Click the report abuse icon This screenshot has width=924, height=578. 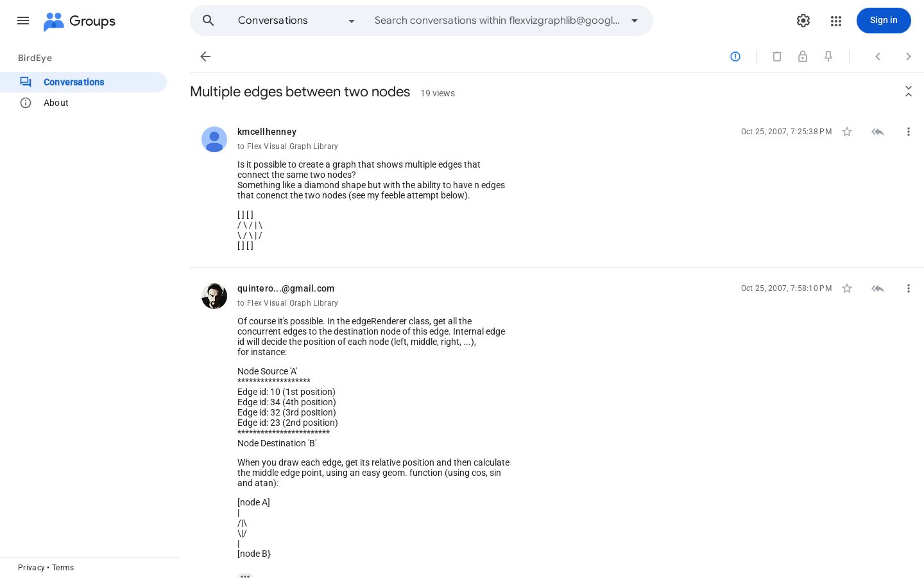735,57
